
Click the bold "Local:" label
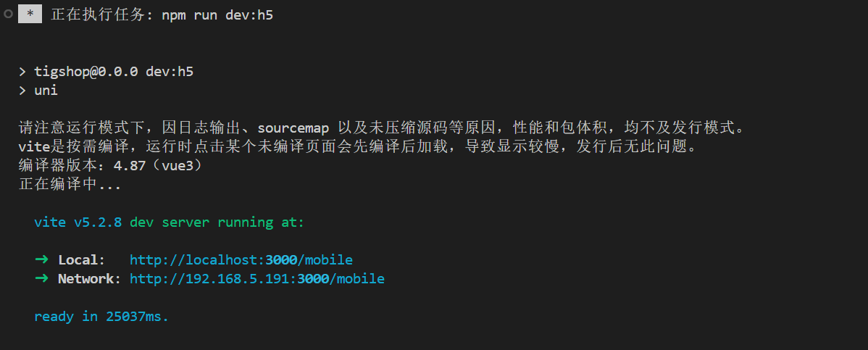(x=81, y=259)
